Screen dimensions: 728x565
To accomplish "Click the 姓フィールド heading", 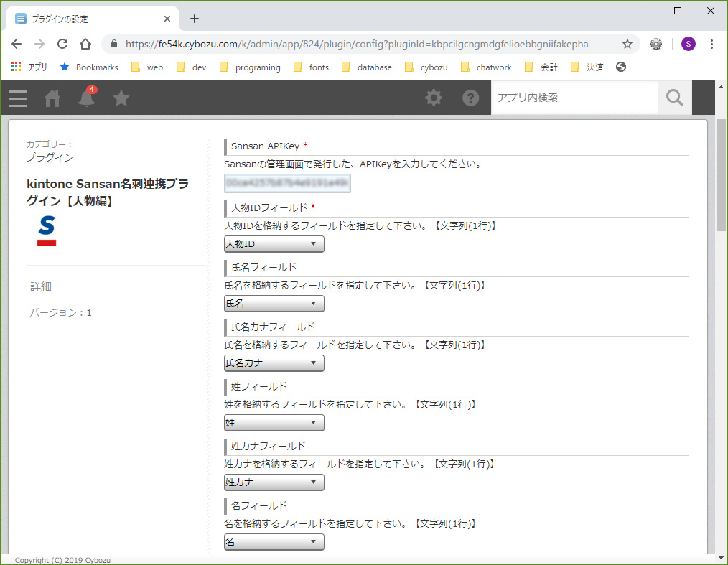I will [259, 386].
